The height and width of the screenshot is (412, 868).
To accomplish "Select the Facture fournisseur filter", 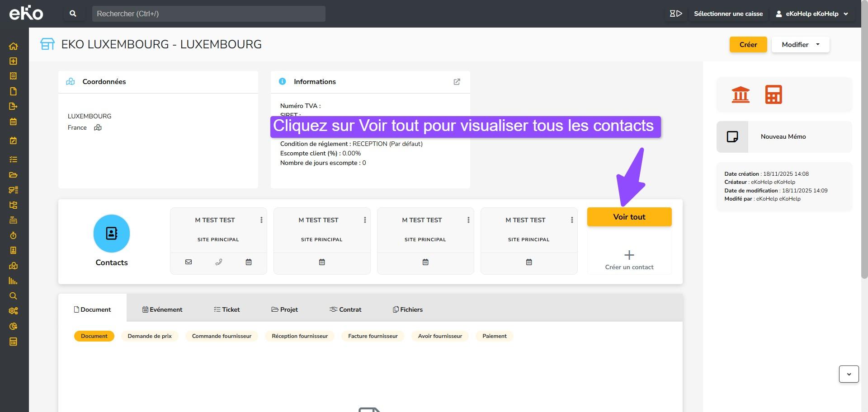I will [x=373, y=336].
